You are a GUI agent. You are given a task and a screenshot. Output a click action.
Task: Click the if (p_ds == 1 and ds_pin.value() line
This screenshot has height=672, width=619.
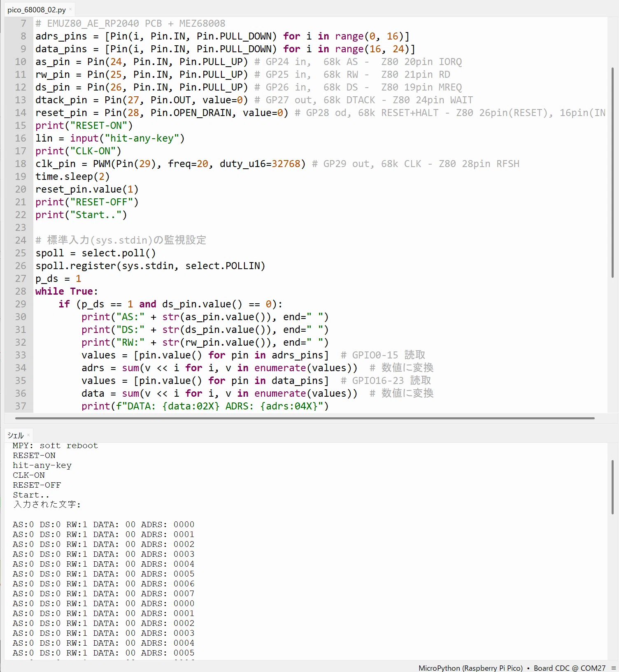tap(170, 304)
